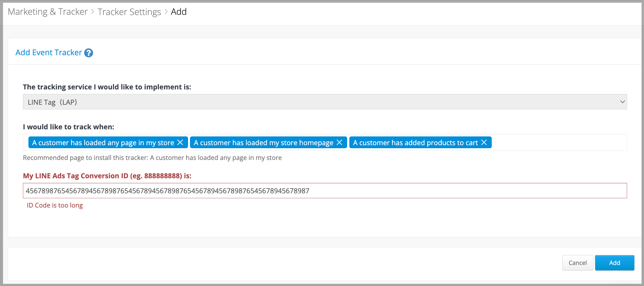Remove 'loaded any page in my store' tag
The image size is (644, 286).
(180, 142)
